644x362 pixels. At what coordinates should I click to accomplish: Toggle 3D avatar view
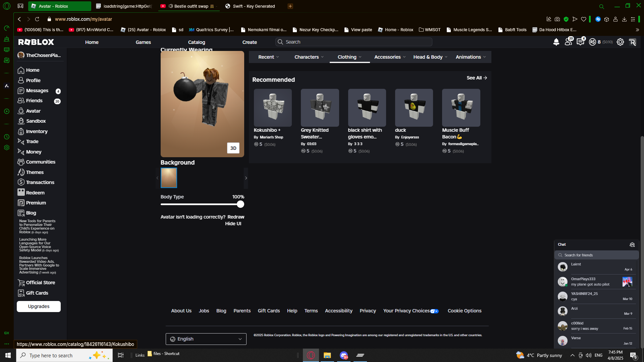coord(233,148)
